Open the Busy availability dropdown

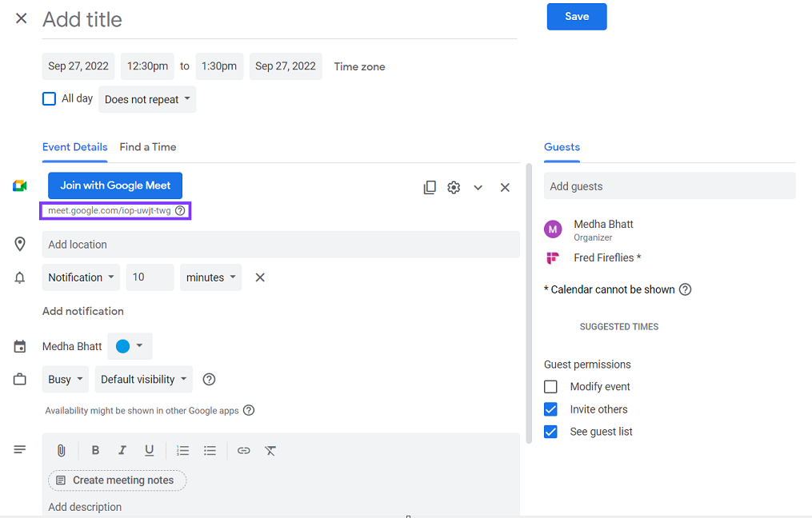[x=65, y=379]
